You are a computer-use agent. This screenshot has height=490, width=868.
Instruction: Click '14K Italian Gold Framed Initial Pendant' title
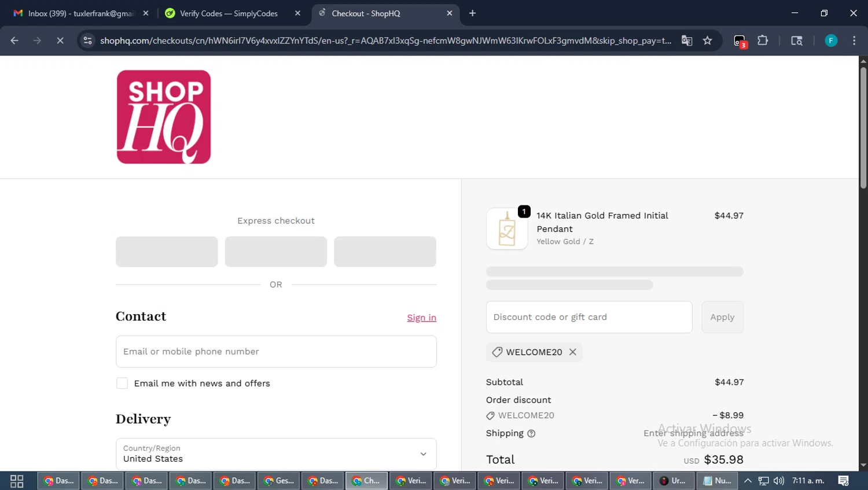pyautogui.click(x=602, y=222)
